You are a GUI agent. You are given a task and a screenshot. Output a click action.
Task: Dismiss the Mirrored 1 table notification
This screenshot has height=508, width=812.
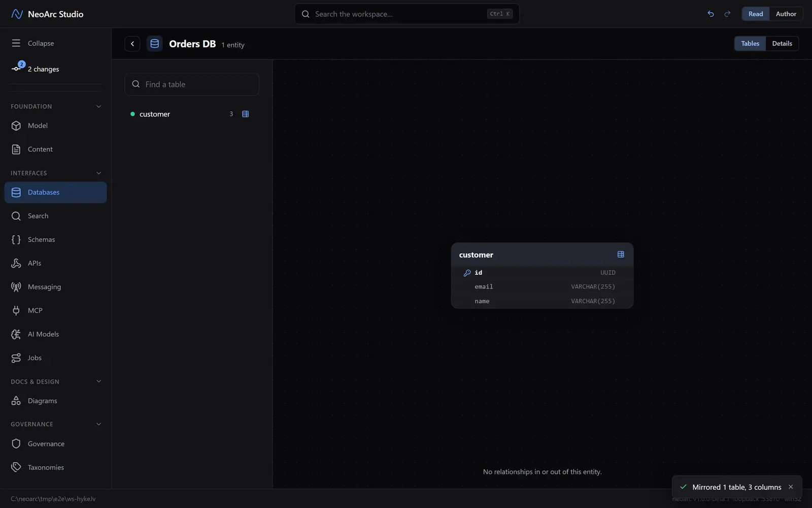(x=791, y=487)
